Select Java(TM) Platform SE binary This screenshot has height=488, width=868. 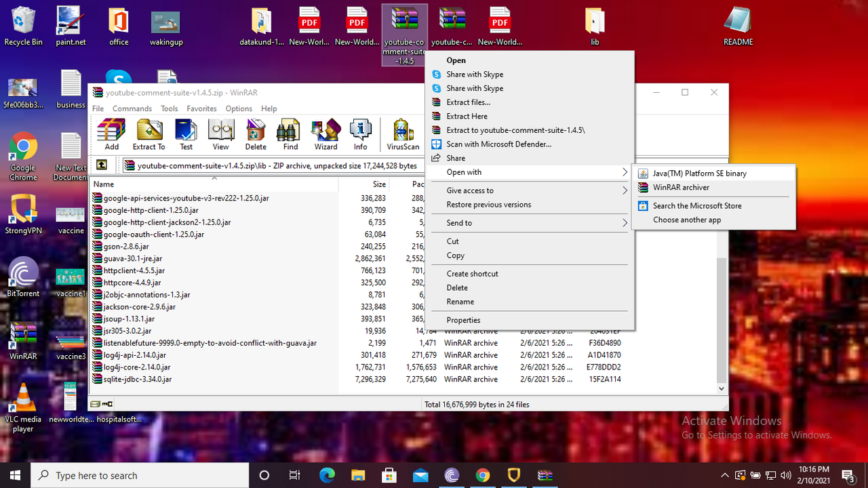tap(713, 174)
